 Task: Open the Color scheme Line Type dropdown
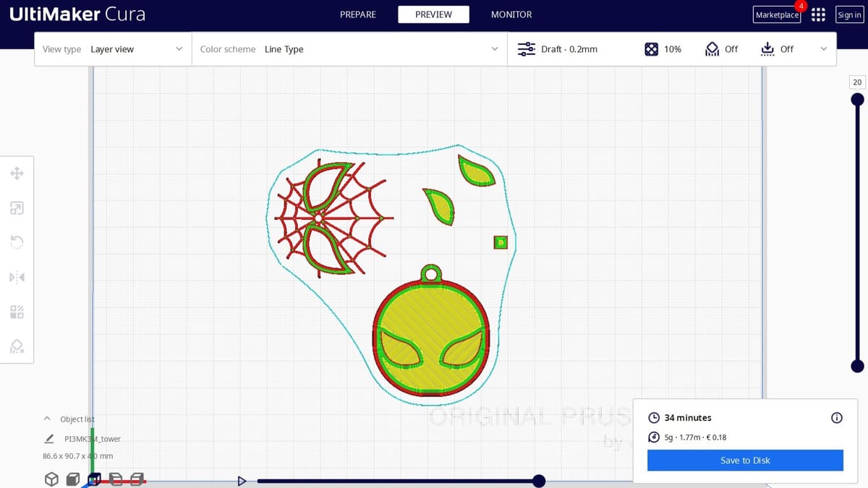(349, 49)
